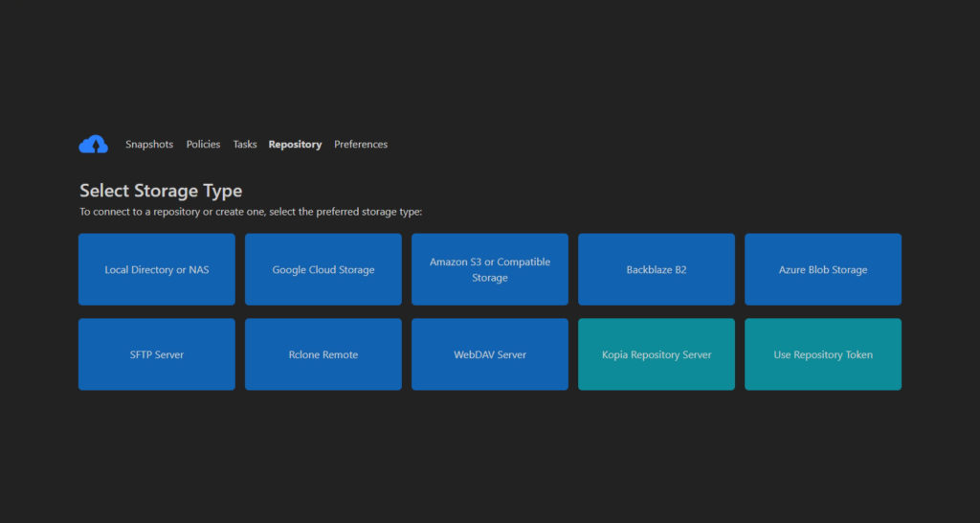Select the Backblaze B2 tile
This screenshot has width=980, height=523.
point(657,270)
